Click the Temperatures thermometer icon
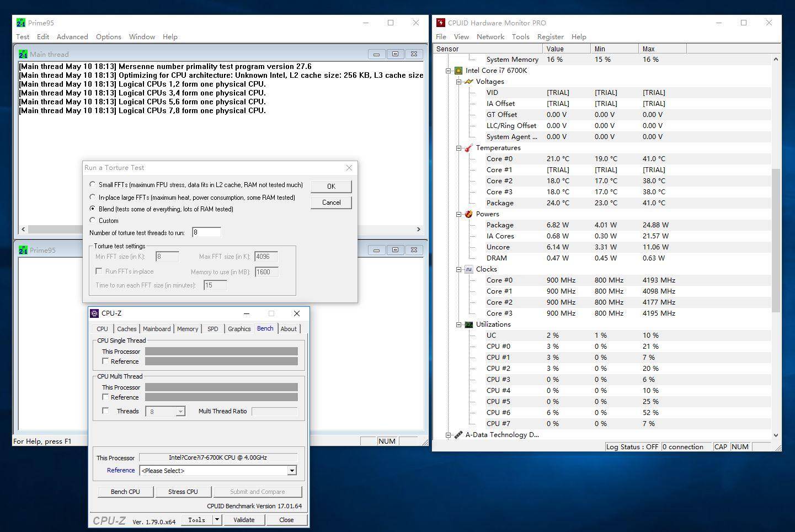The width and height of the screenshot is (795, 532). 468,148
